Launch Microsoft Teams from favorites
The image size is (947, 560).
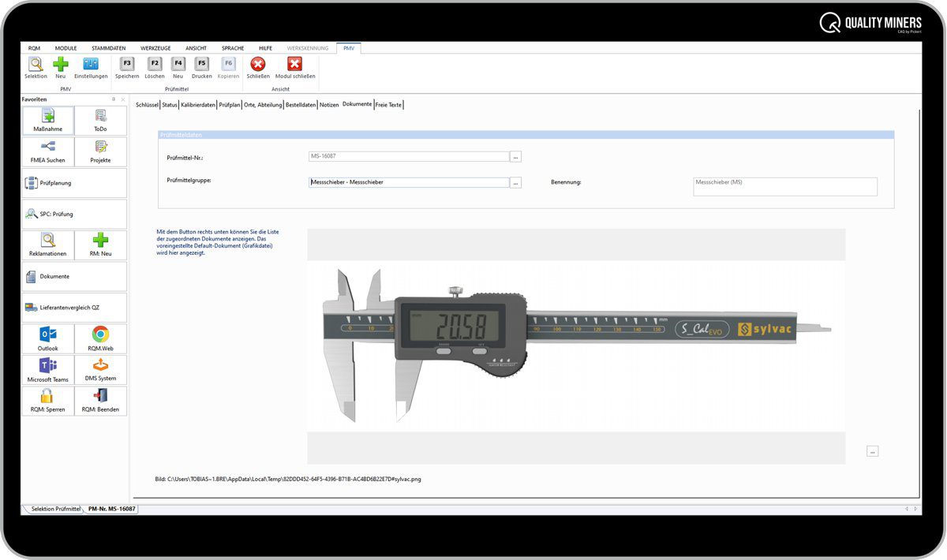(x=48, y=370)
